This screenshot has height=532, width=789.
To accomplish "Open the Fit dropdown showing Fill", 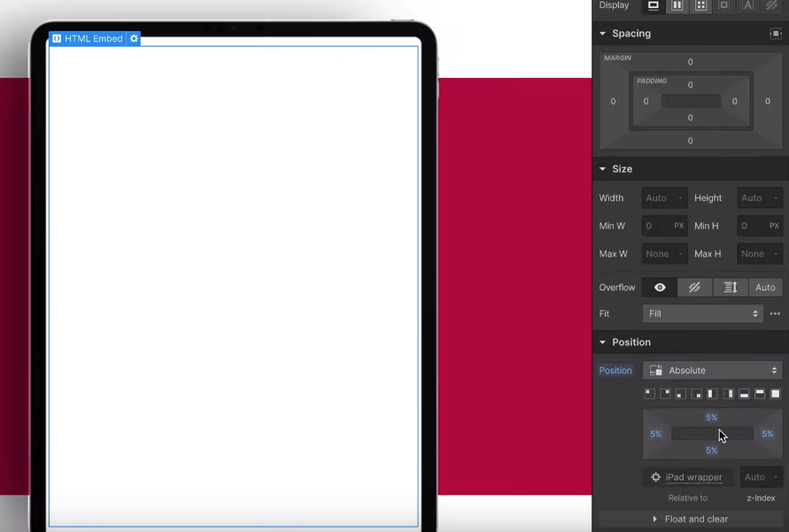I will click(x=703, y=313).
